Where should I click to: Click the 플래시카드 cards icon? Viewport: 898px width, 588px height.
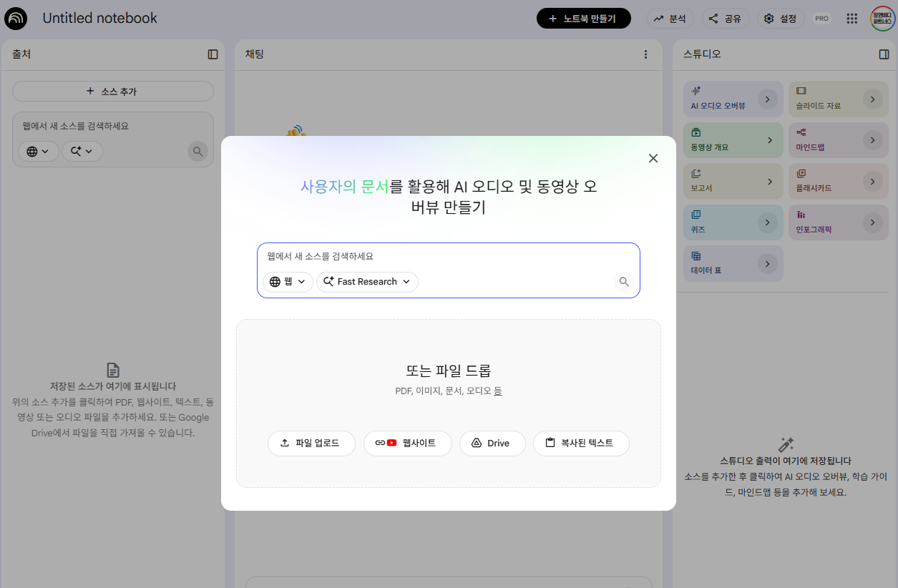click(x=801, y=173)
